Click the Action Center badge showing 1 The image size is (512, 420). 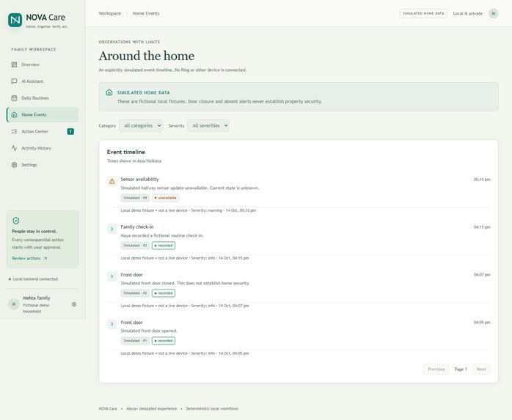point(70,131)
